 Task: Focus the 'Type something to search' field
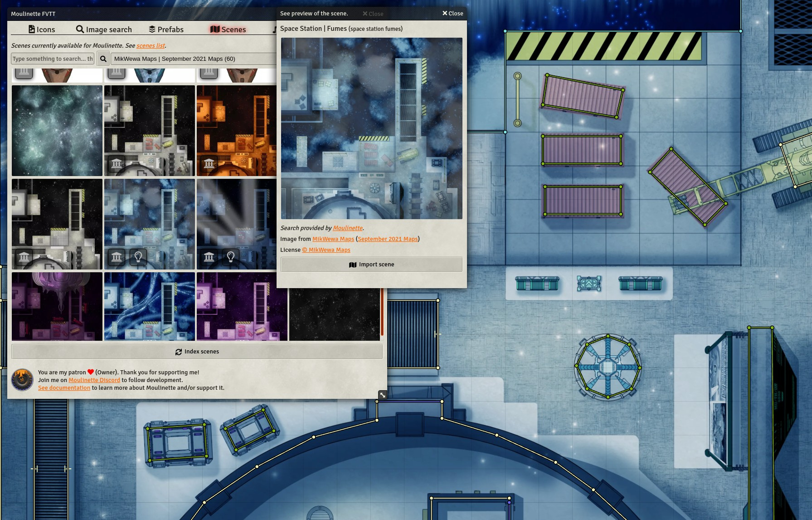point(53,59)
